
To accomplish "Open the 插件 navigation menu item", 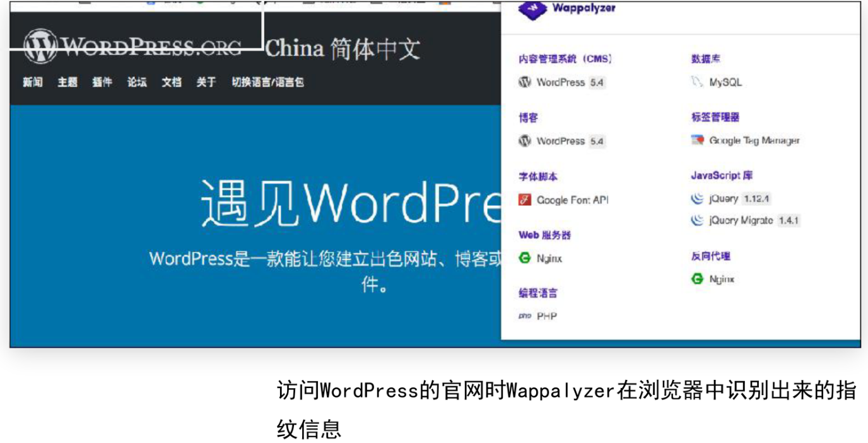I will 102,82.
